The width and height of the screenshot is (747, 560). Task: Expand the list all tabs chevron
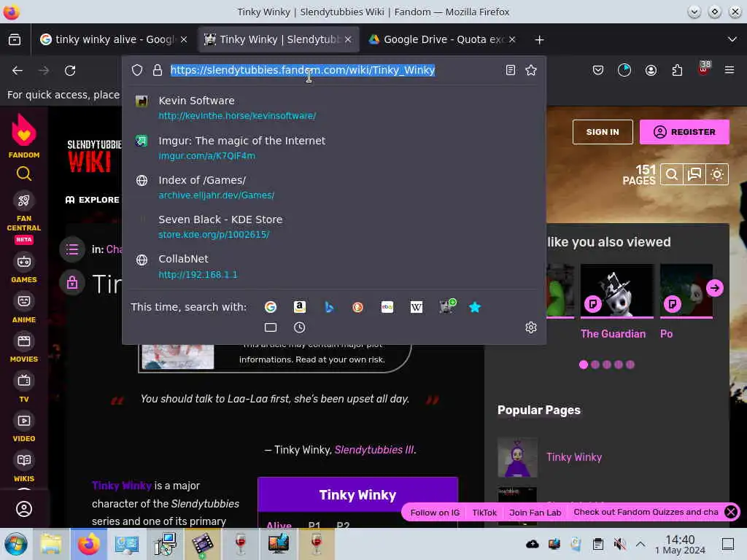(x=732, y=39)
